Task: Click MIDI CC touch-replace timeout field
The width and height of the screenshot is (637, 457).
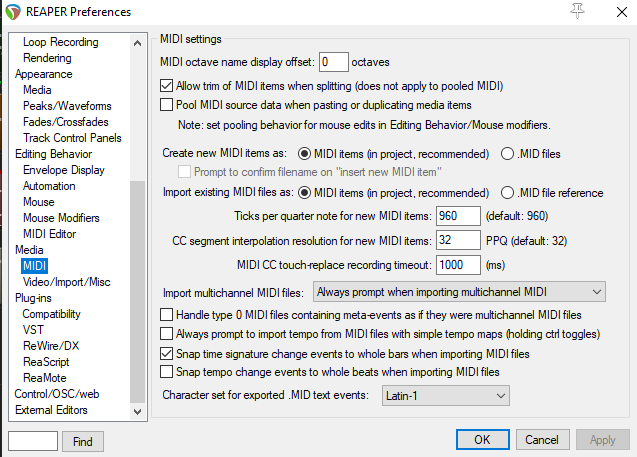Action: pyautogui.click(x=458, y=265)
